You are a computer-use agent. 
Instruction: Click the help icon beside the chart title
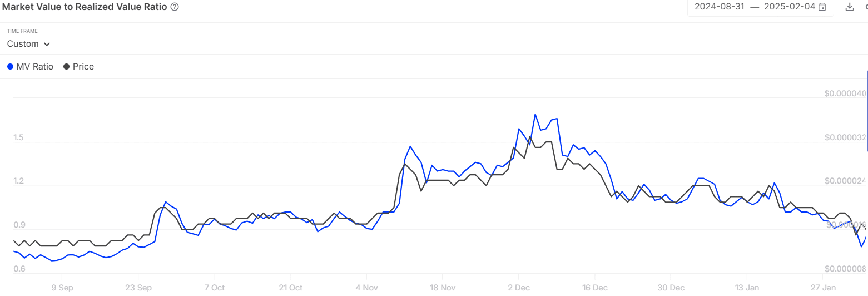point(175,7)
